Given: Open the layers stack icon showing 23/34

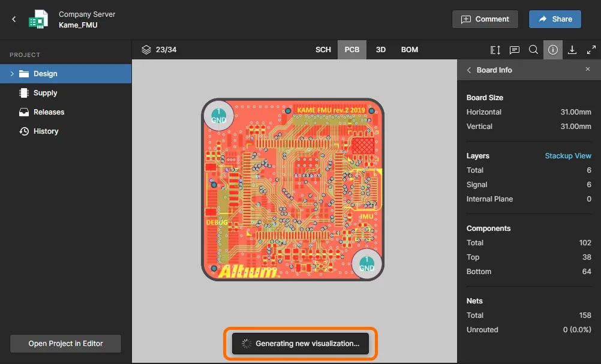Looking at the screenshot, I should 146,50.
